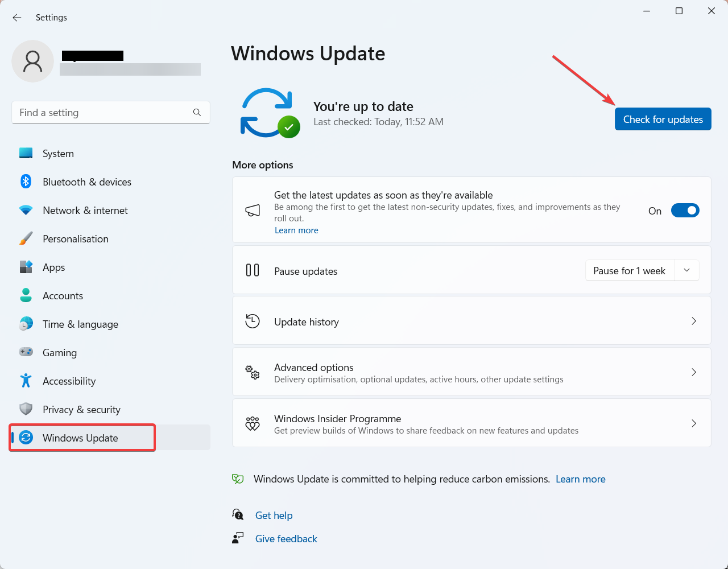Screen dimensions: 728x569
Task: Toggle off get latest updates switch
Action: [685, 211]
